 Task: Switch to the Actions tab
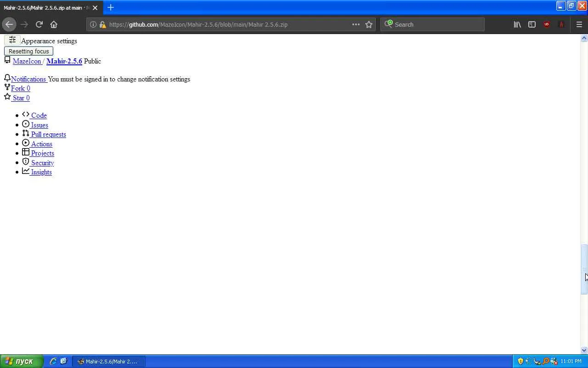point(41,144)
